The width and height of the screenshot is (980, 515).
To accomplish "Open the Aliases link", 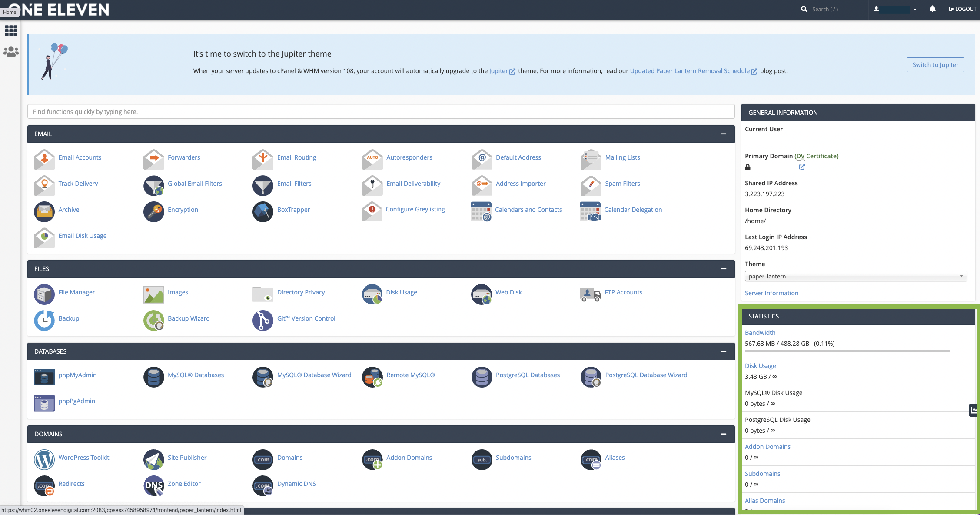I will [x=615, y=458].
